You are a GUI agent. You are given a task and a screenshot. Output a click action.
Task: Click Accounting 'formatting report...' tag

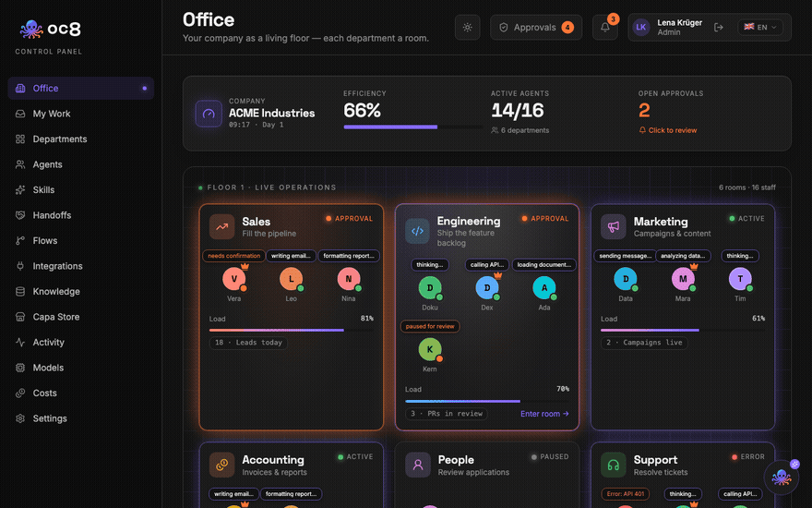point(291,494)
